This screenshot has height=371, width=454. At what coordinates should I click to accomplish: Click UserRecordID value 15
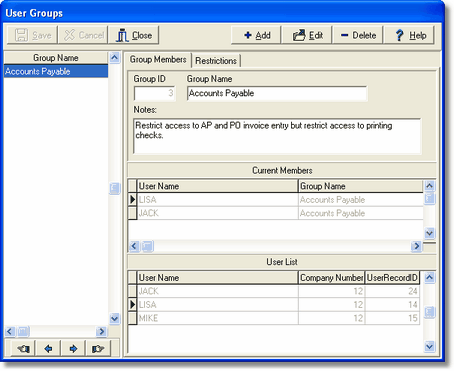click(392, 318)
